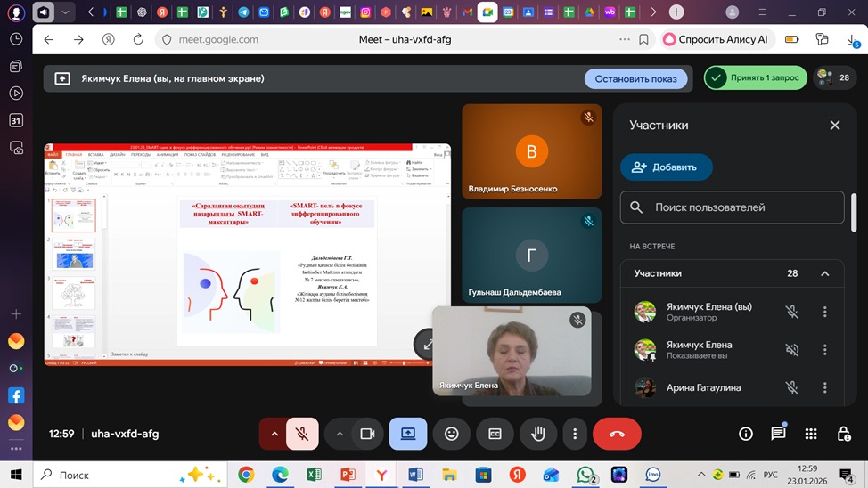This screenshot has height=488, width=868.
Task: Open the meeting chat panel
Action: [778, 434]
